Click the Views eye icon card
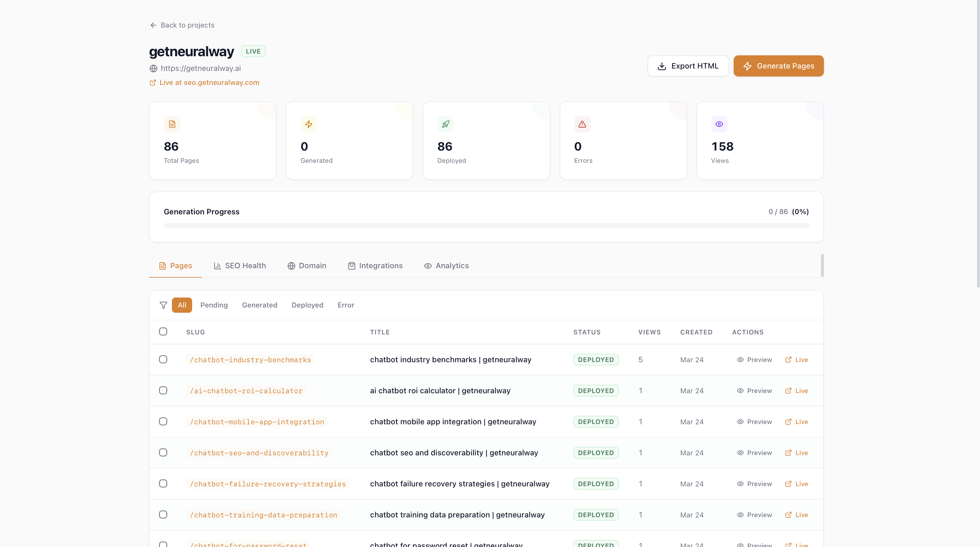Viewport: 980px width, 547px height. 719,124
